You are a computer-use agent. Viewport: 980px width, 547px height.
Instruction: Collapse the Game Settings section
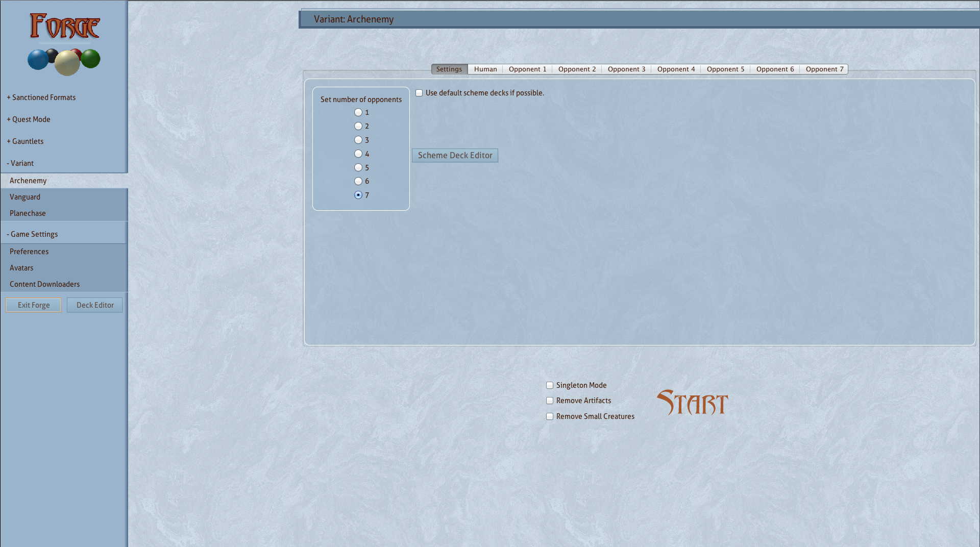point(32,234)
